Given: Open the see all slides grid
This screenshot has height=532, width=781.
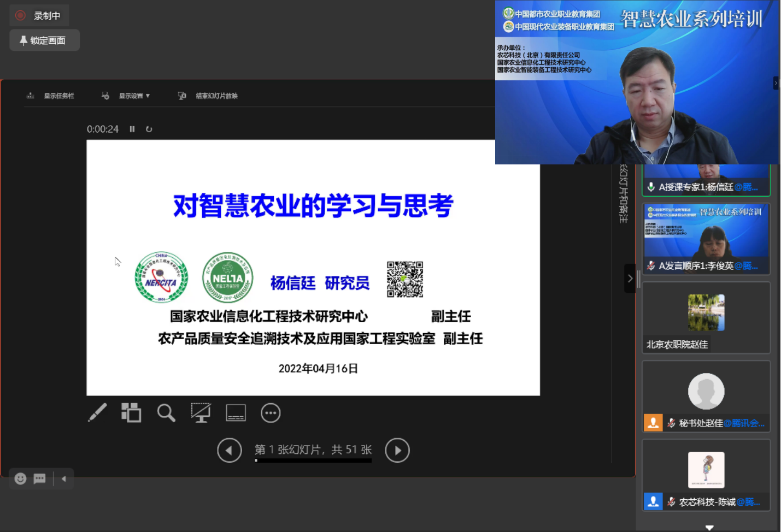Looking at the screenshot, I should point(131,413).
